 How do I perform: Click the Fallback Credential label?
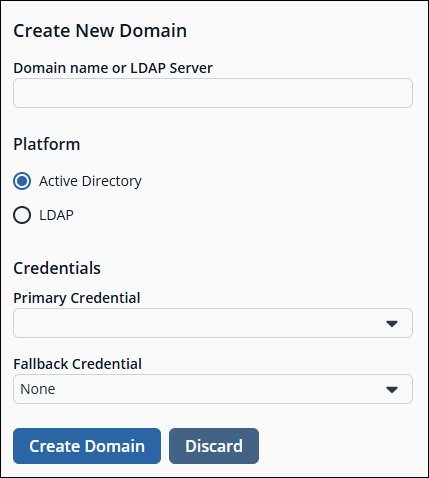[x=77, y=364]
